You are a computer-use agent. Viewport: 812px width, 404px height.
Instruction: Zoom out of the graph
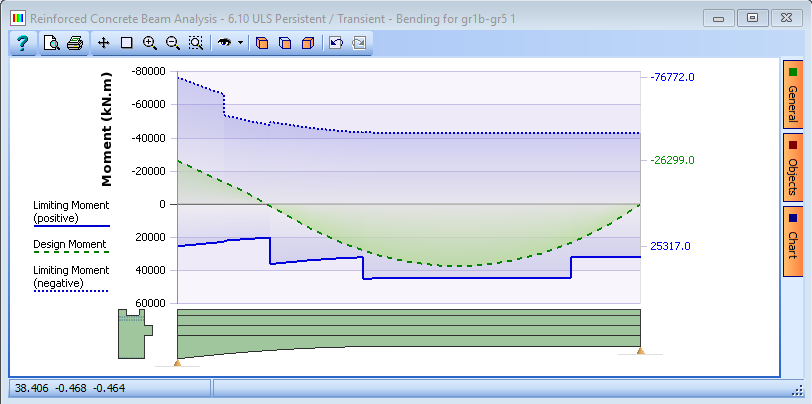click(172, 43)
